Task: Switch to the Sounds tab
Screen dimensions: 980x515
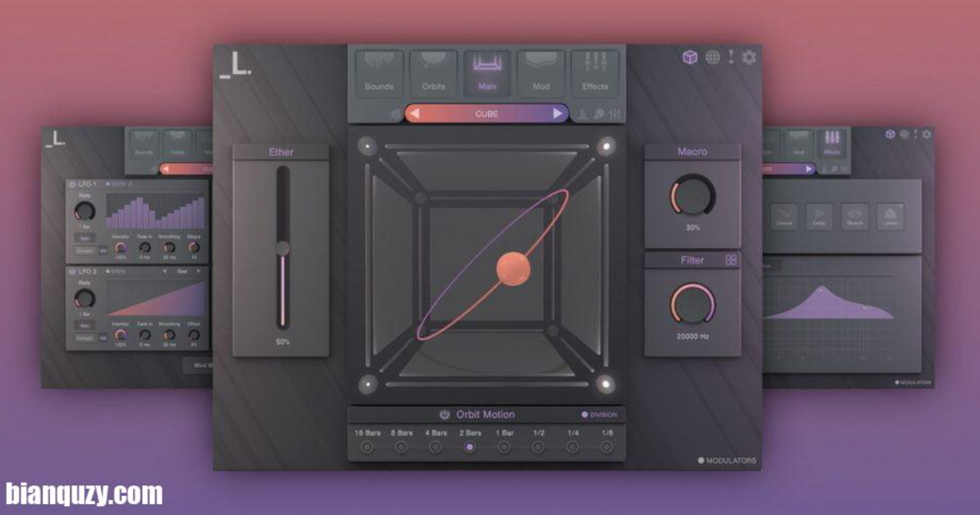Action: [x=380, y=73]
